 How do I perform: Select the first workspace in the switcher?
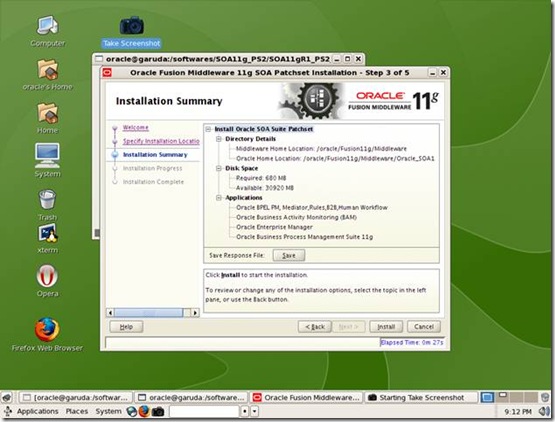[487, 397]
